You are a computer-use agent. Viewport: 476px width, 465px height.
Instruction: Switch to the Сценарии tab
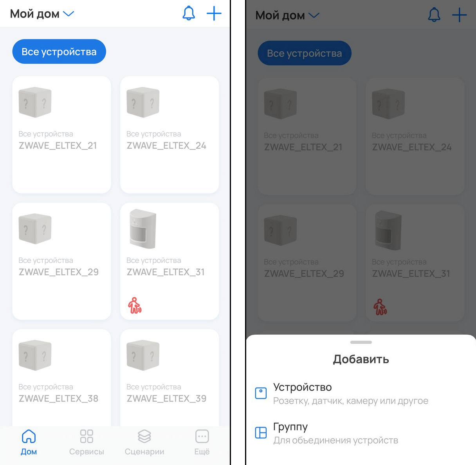[144, 443]
